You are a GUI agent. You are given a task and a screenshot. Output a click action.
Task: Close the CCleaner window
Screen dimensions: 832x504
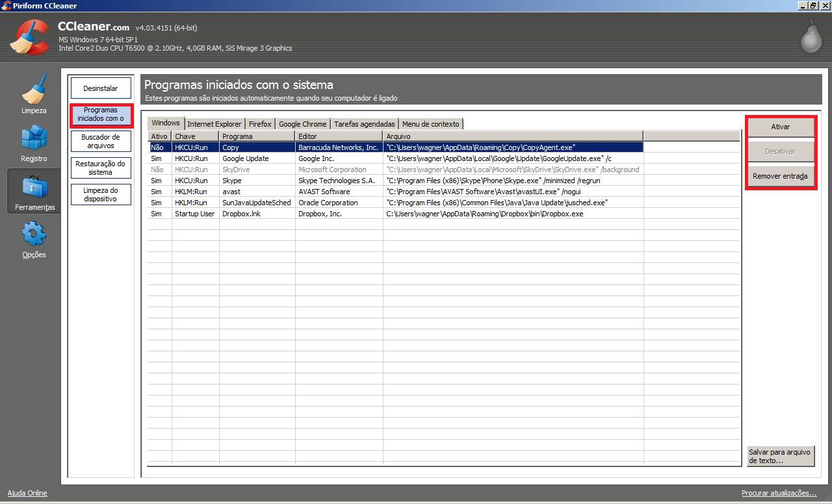825,6
